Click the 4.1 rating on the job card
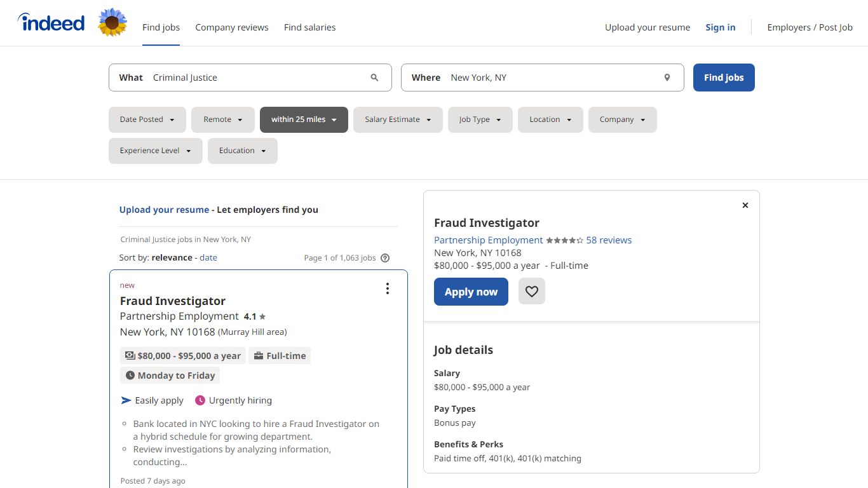Image resolution: width=868 pixels, height=488 pixels. (x=255, y=316)
